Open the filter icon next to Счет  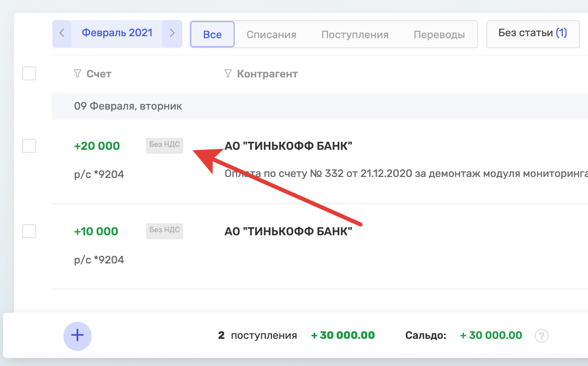tap(78, 73)
